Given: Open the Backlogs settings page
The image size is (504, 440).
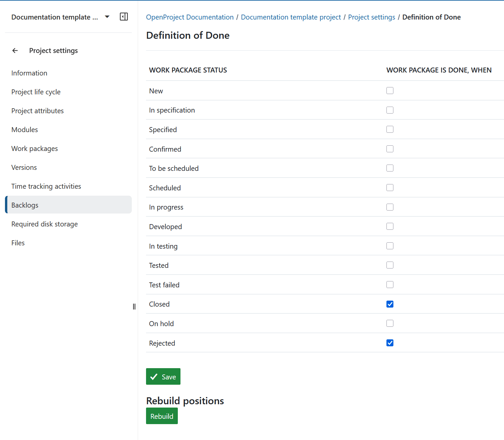Looking at the screenshot, I should tap(25, 205).
